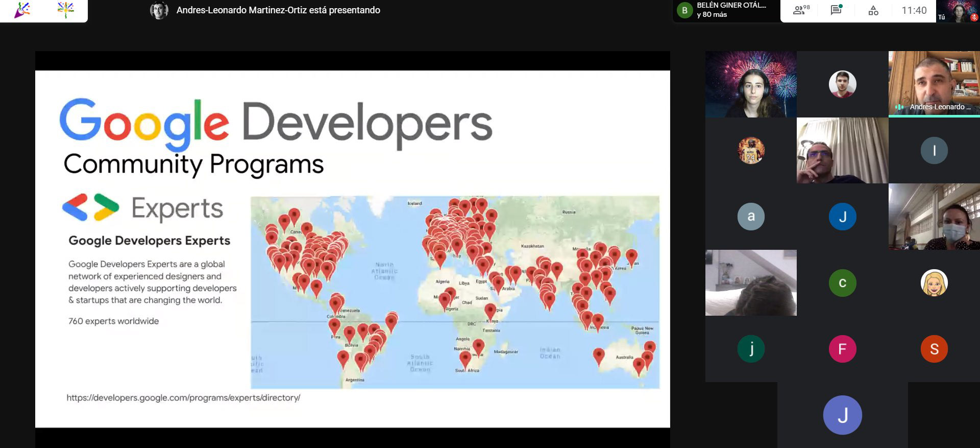
Task: Click the fireworks sparkle icon
Action: coord(66,10)
